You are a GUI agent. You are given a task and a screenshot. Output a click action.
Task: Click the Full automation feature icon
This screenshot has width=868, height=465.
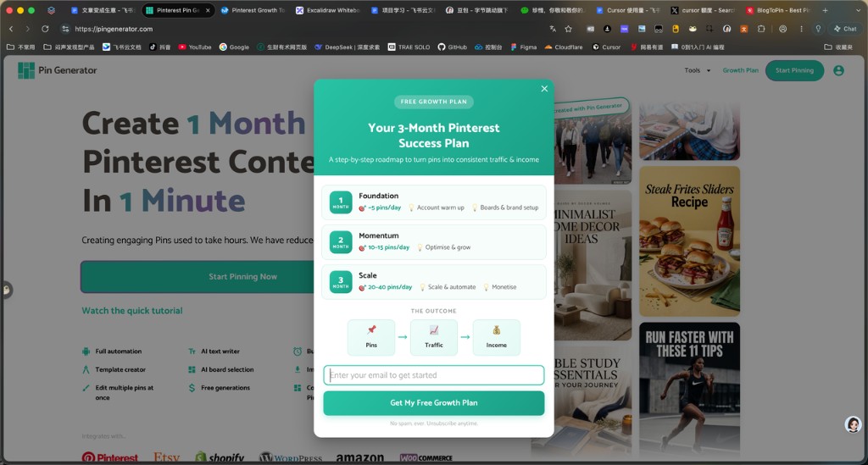coord(86,352)
